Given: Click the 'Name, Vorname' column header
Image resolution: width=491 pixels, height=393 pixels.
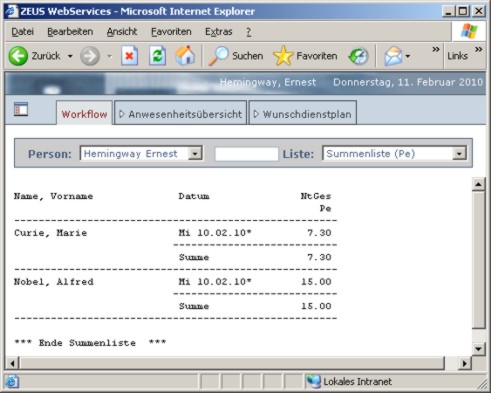Looking at the screenshot, I should click(x=53, y=196).
